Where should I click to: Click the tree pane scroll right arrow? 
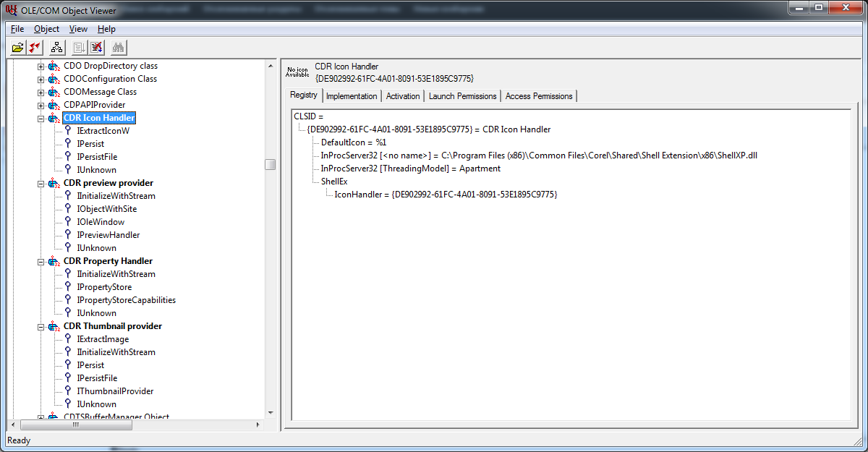click(258, 425)
